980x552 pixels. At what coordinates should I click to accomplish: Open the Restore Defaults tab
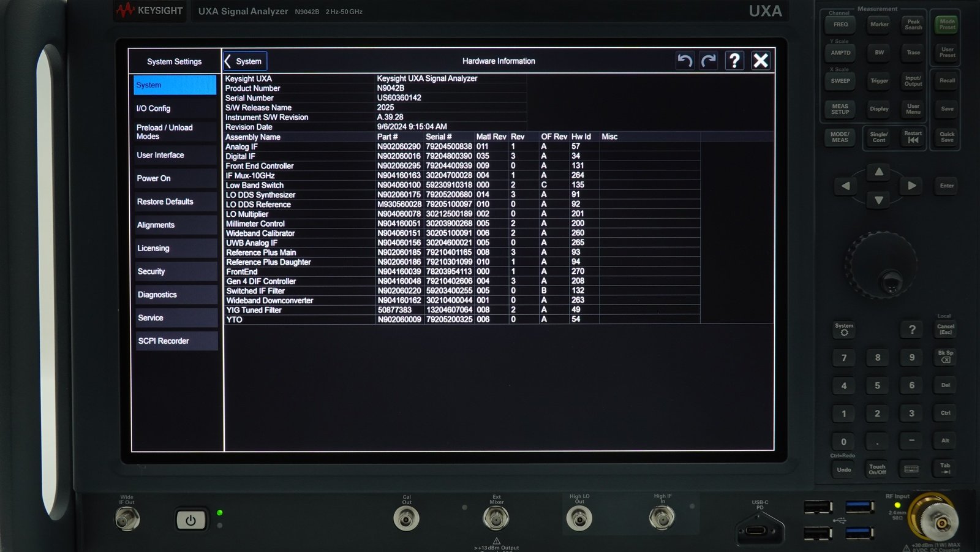click(x=175, y=202)
